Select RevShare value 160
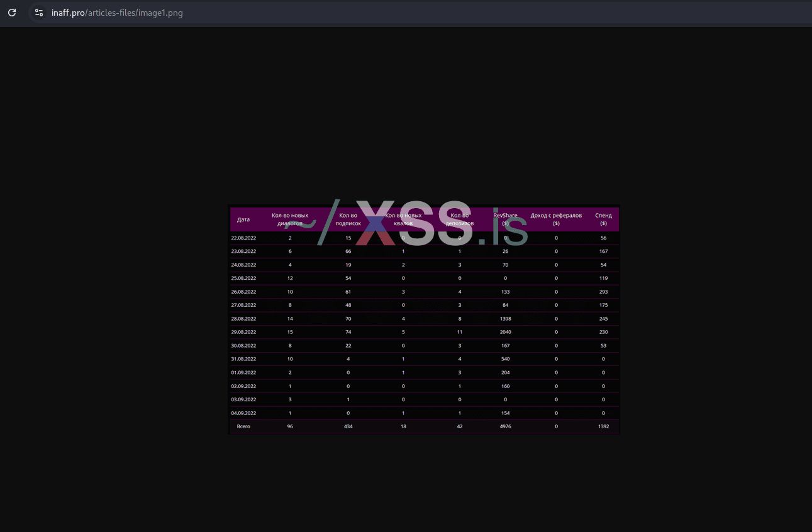The height and width of the screenshot is (532, 812). pyautogui.click(x=506, y=387)
